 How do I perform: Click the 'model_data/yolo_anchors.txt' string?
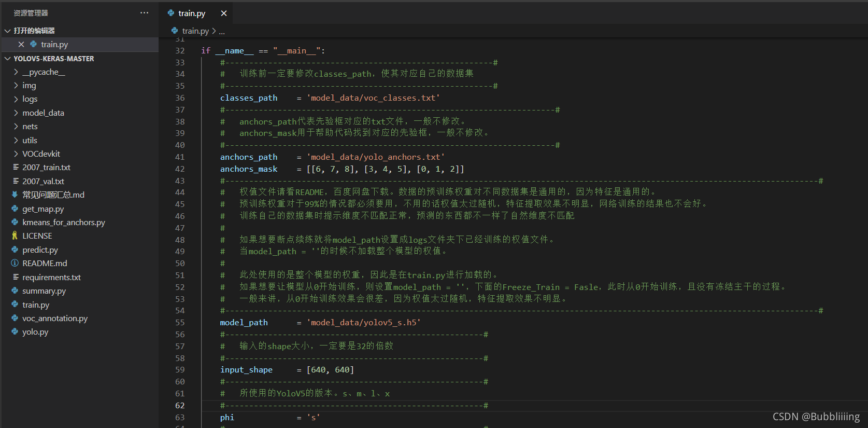click(376, 157)
